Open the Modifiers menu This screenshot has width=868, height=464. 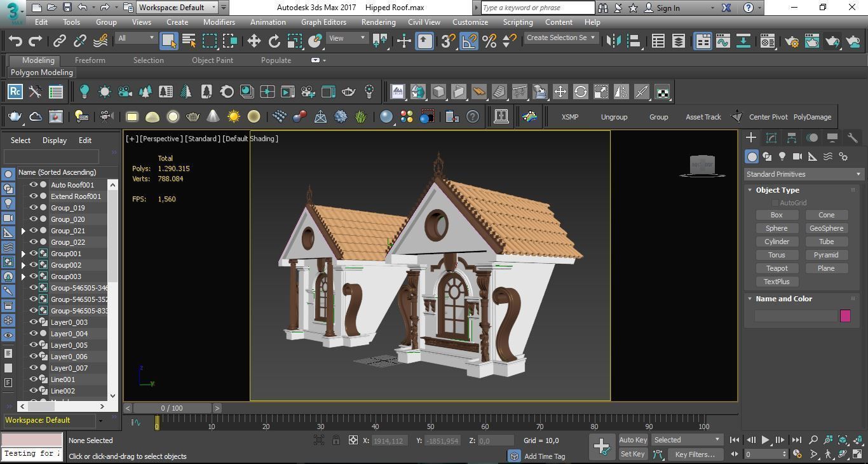click(219, 22)
